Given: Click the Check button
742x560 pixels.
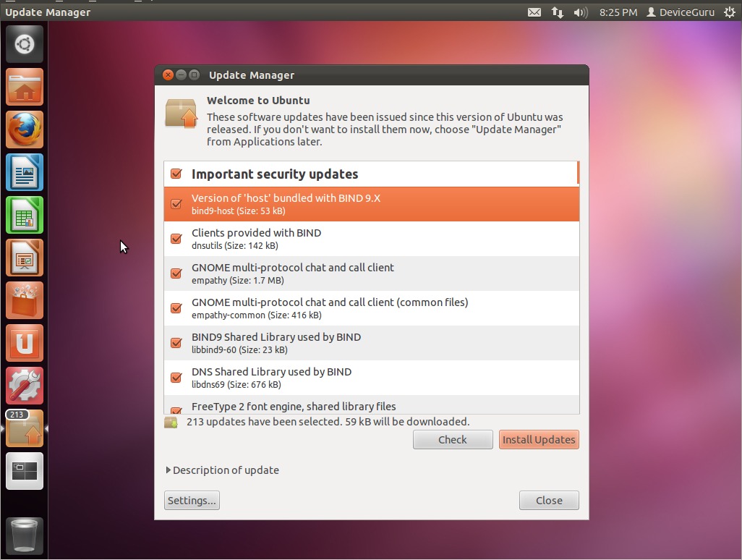Looking at the screenshot, I should pyautogui.click(x=453, y=440).
